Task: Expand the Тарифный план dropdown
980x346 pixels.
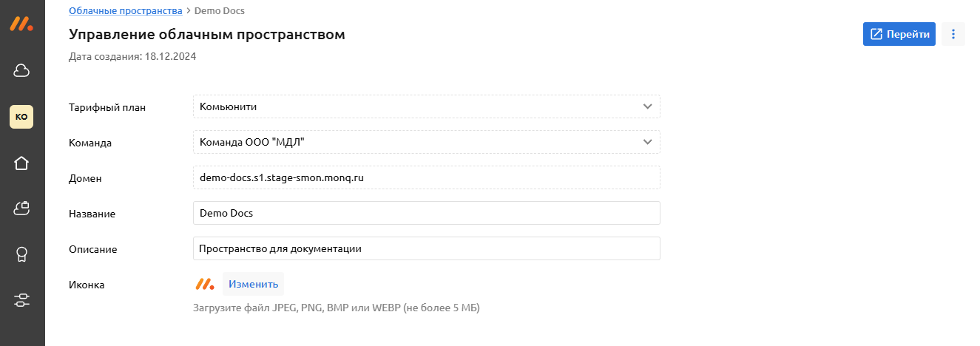Action: [426, 106]
